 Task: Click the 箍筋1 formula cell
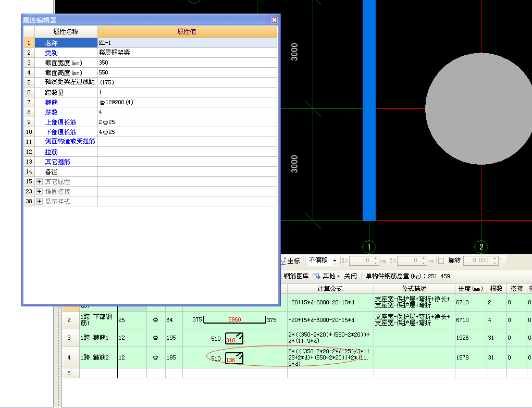point(330,338)
